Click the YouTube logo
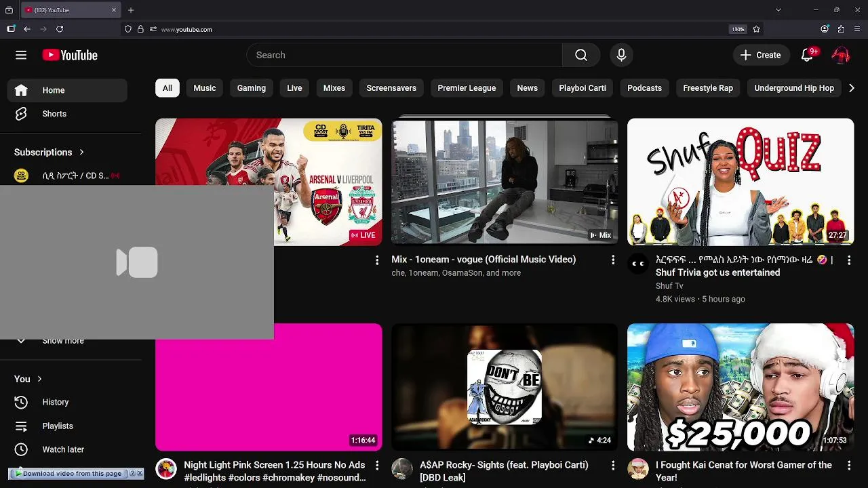868x488 pixels. point(70,55)
